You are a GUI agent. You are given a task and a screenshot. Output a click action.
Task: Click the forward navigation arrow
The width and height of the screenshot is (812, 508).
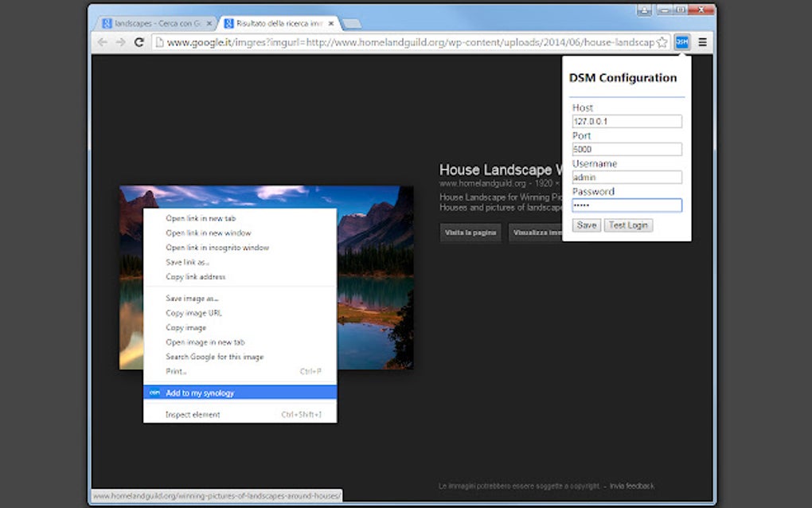click(x=120, y=41)
